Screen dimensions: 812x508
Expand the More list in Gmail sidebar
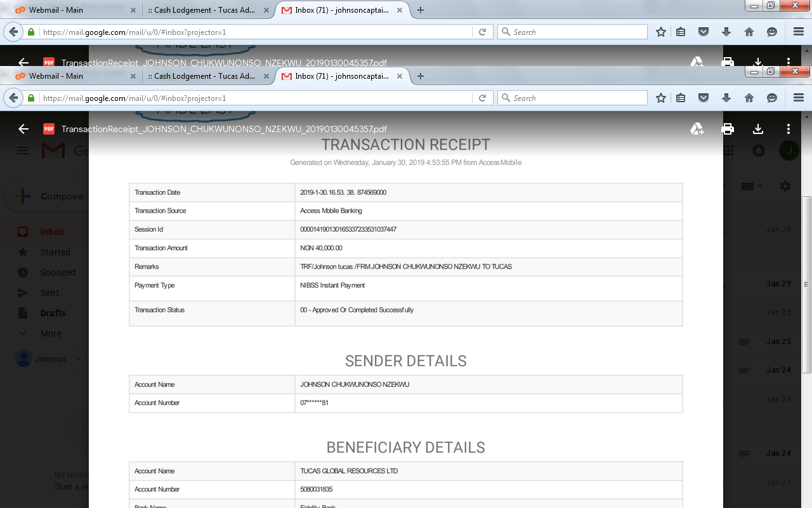(51, 333)
